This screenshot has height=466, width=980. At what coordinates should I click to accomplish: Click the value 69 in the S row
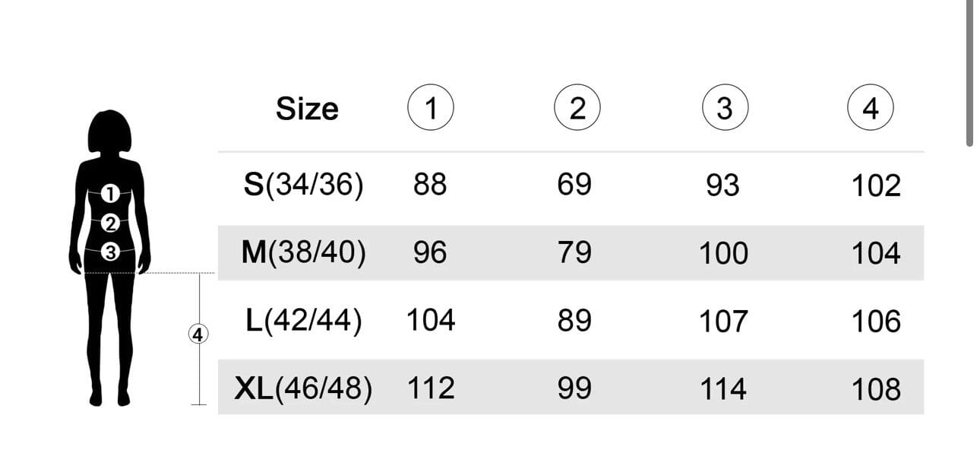574,185
